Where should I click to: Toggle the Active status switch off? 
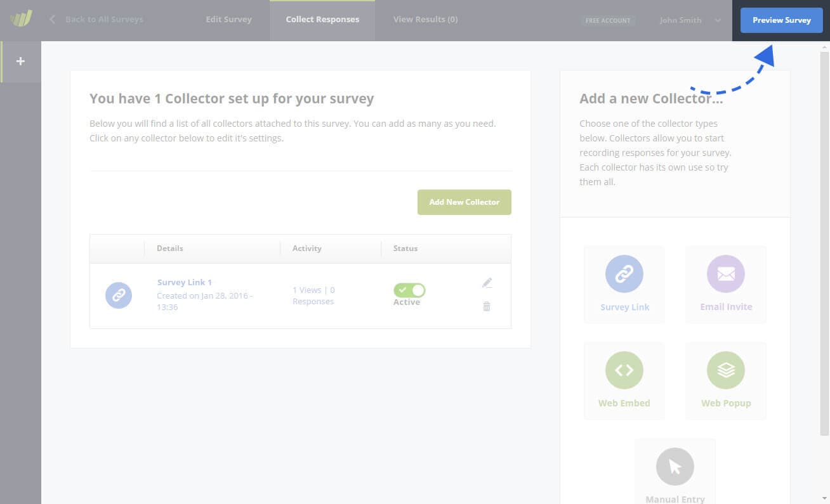409,290
